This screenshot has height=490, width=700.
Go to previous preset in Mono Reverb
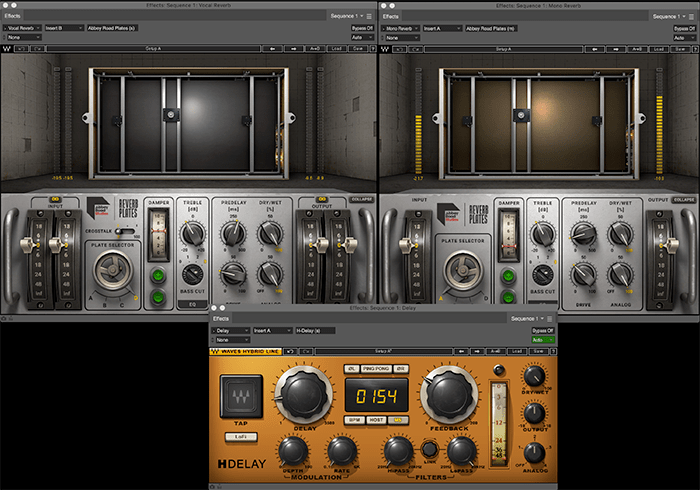(595, 49)
